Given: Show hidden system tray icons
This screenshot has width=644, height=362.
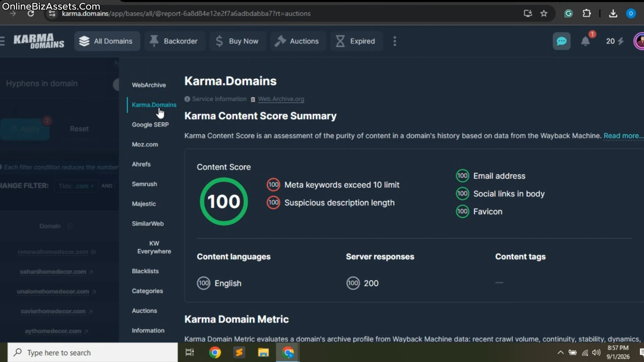Looking at the screenshot, I should [x=560, y=353].
